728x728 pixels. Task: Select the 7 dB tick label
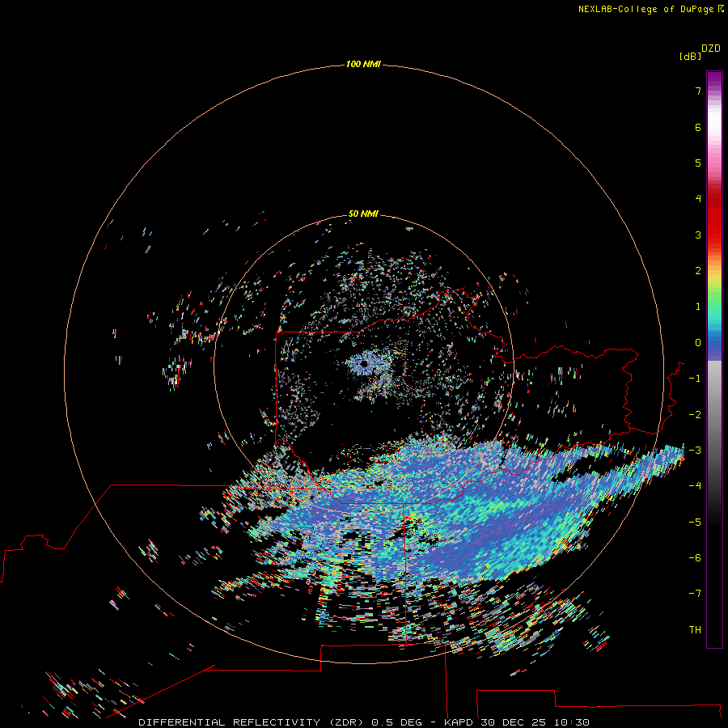(x=698, y=91)
